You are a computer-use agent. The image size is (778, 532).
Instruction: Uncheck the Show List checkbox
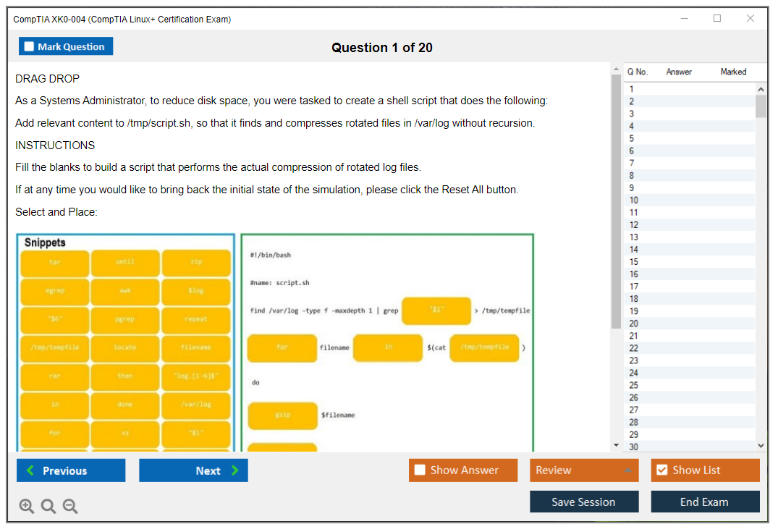point(661,470)
